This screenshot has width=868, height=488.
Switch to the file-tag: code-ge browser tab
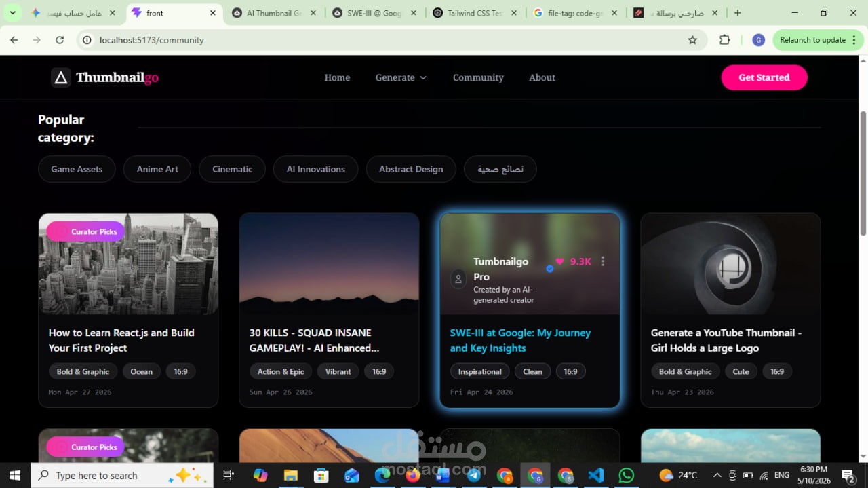click(x=576, y=13)
